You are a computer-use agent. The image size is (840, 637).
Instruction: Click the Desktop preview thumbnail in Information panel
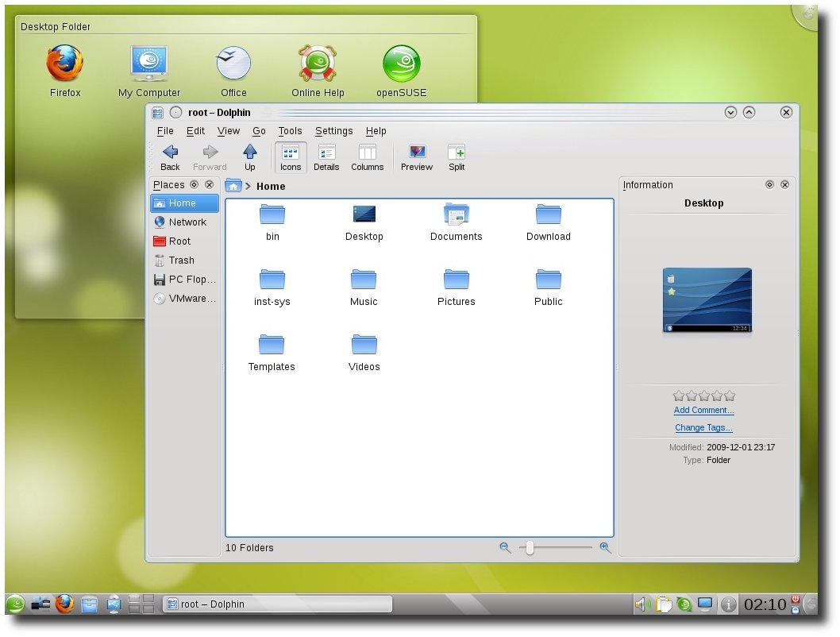tap(707, 300)
